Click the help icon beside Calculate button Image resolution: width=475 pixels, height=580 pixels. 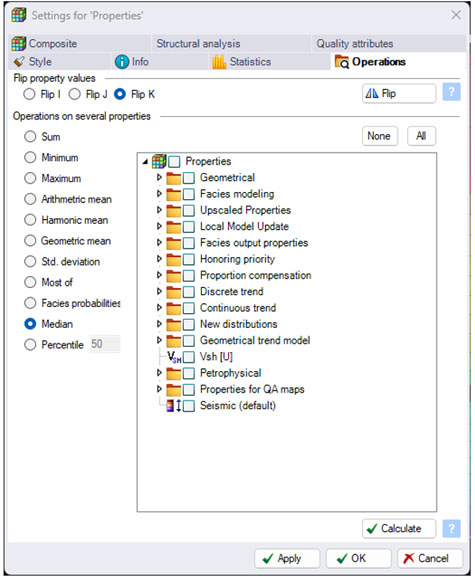click(451, 529)
